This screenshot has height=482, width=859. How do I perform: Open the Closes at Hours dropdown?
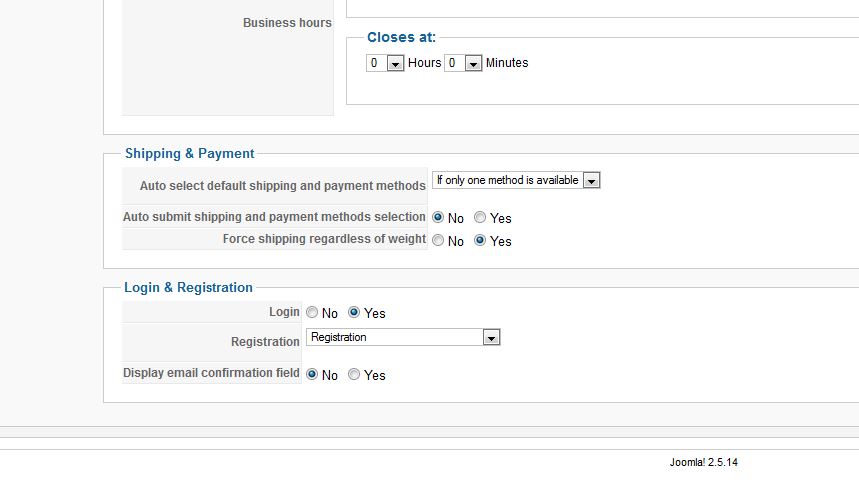385,63
